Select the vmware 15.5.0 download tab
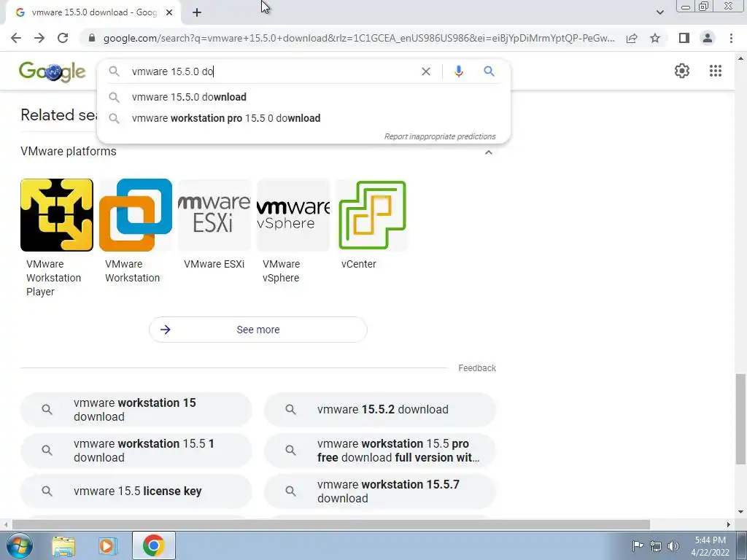747x560 pixels. [x=93, y=12]
